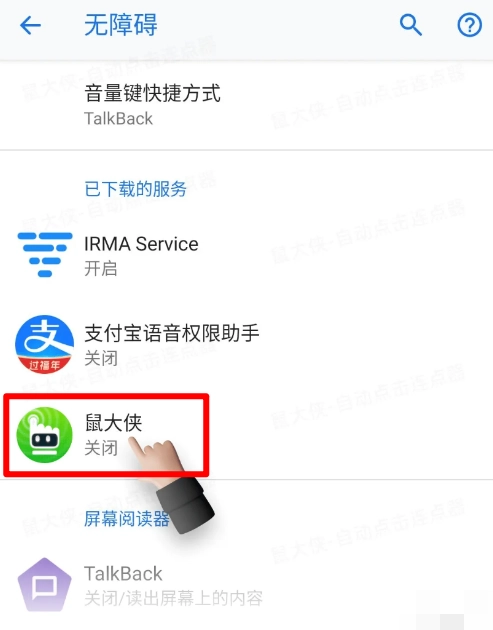Open TalkBack screen reader entry
Viewport: 493px width, 630px height.
[x=246, y=585]
